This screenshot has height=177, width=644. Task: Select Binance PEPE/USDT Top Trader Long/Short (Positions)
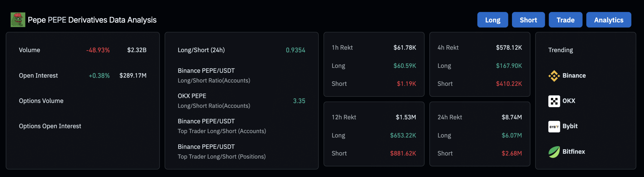click(x=222, y=152)
